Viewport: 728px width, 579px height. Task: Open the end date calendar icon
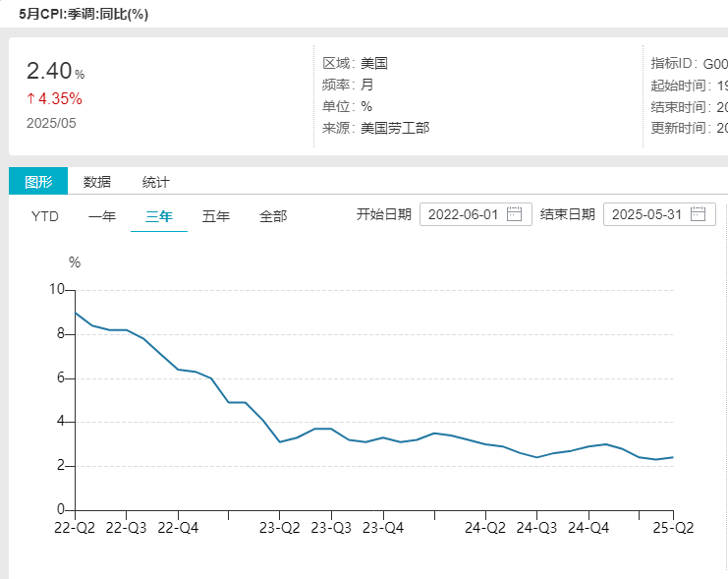click(x=698, y=215)
